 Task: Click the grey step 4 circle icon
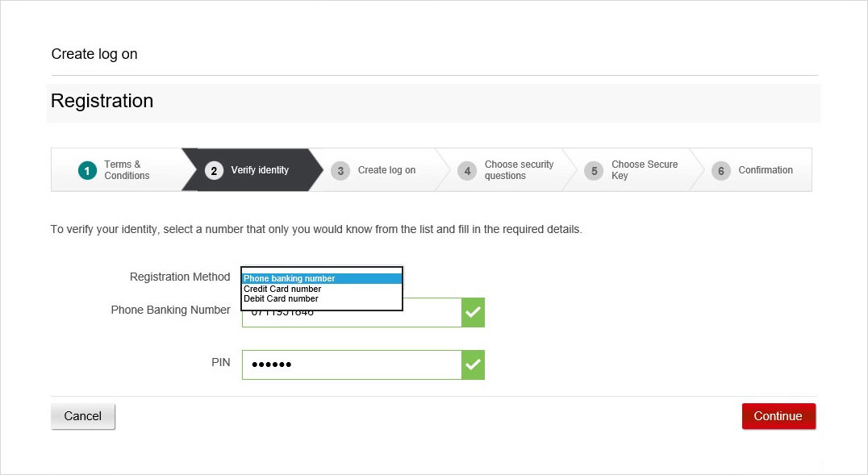point(467,170)
